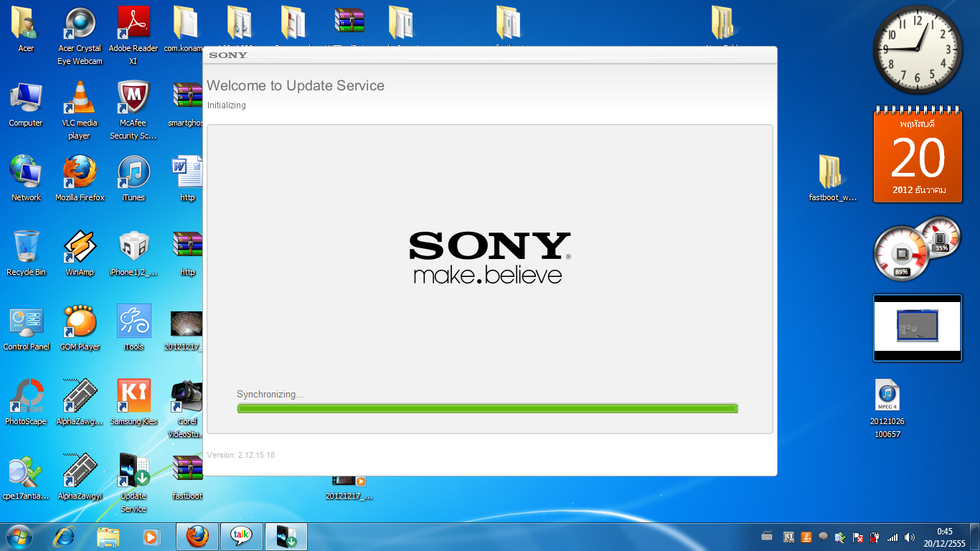This screenshot has width=980, height=551.
Task: Open Corel VideoStudio shortcut
Action: point(187,408)
